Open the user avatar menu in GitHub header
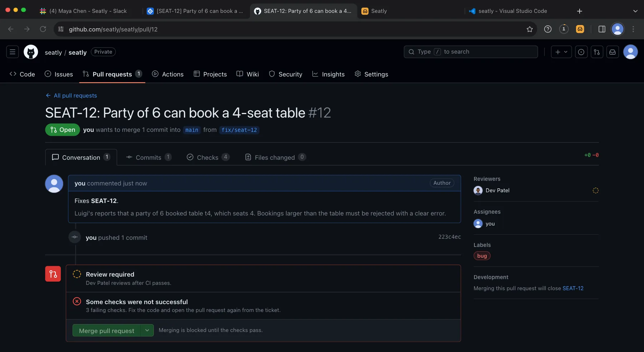 point(630,52)
